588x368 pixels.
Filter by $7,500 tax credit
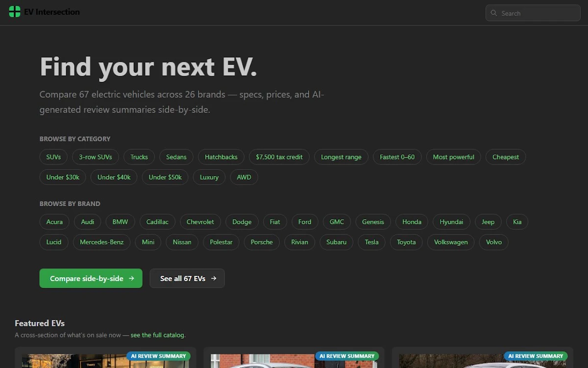279,157
